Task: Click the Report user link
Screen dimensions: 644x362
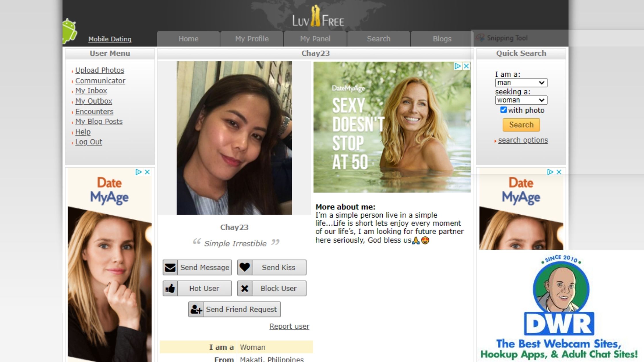Action: tap(289, 326)
